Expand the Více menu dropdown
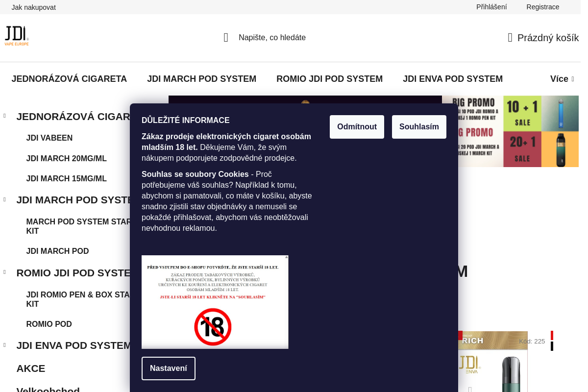The width and height of the screenshot is (588, 392). point(562,79)
